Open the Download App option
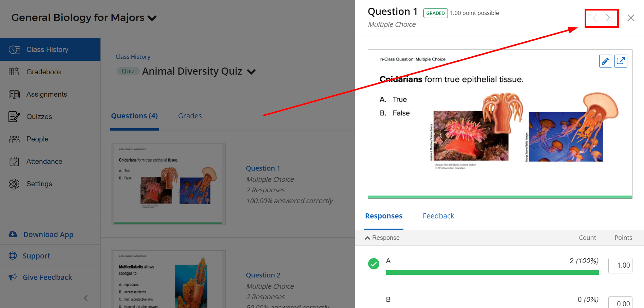 click(48, 234)
